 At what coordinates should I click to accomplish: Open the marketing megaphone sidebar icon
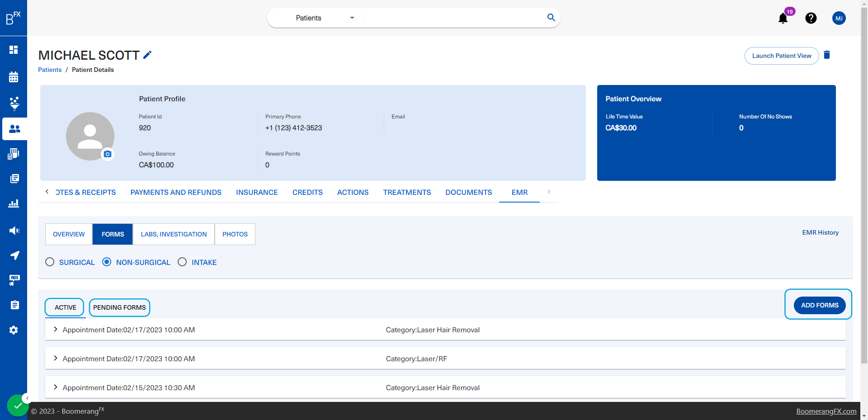click(x=14, y=231)
